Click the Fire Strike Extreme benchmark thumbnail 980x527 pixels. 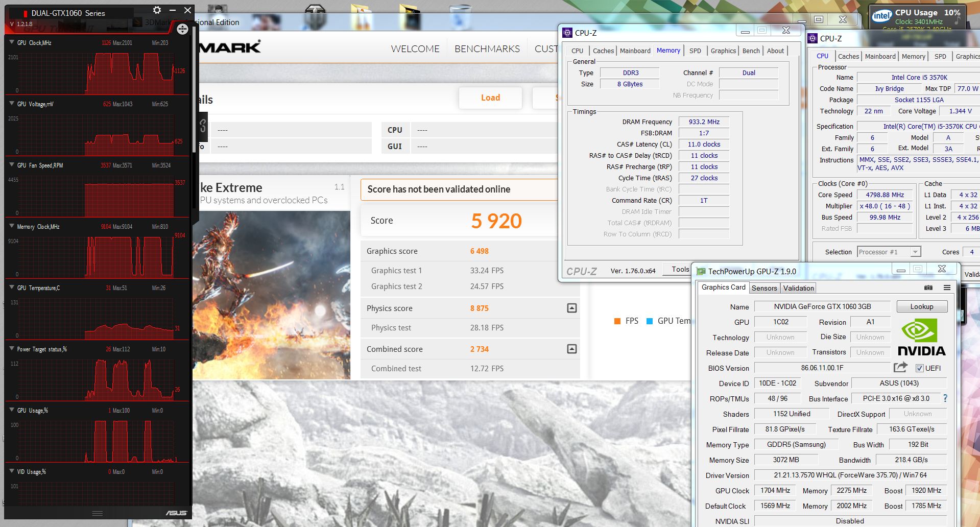click(271, 295)
